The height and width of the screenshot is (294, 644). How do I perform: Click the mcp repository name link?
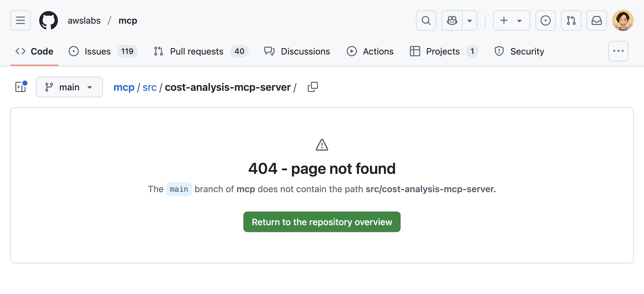point(128,20)
